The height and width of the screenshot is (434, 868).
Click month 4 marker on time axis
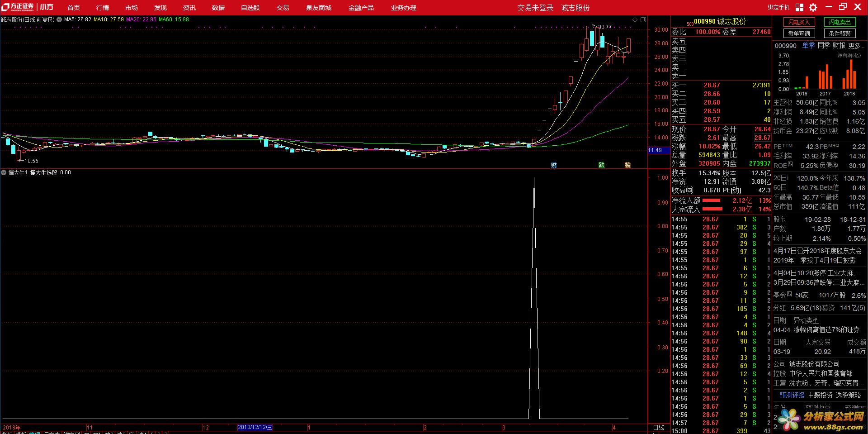(614, 427)
